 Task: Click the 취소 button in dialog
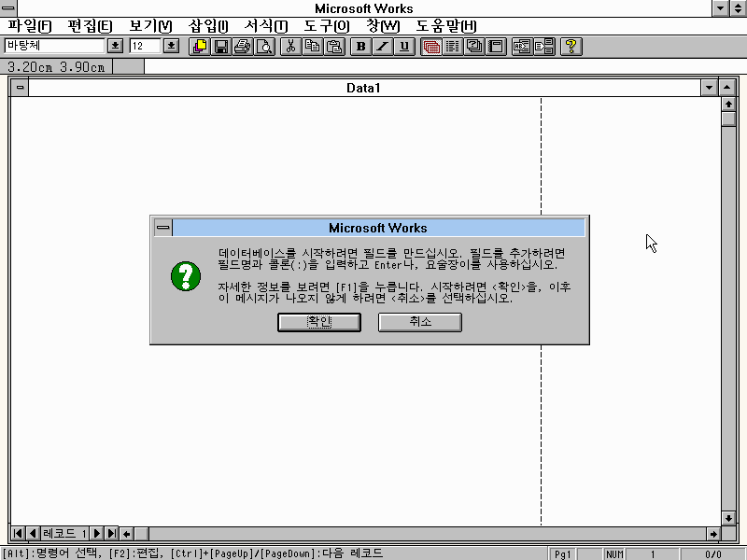[420, 322]
